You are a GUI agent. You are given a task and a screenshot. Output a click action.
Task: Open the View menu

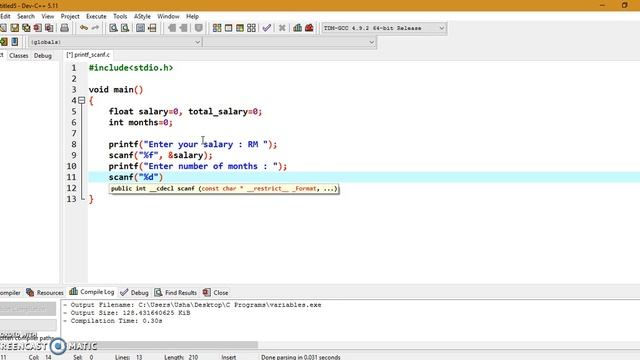point(47,16)
